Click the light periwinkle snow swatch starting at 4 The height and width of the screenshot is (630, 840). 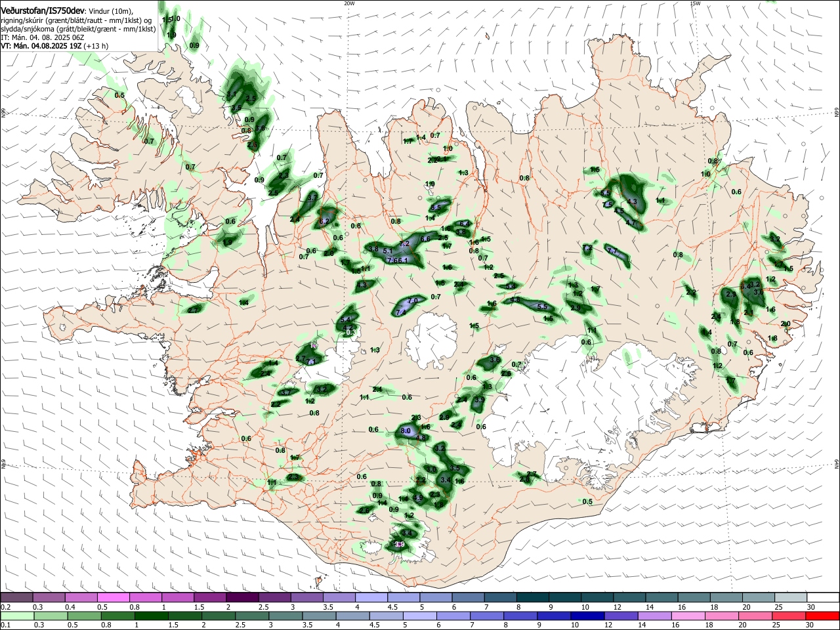pyautogui.click(x=371, y=598)
